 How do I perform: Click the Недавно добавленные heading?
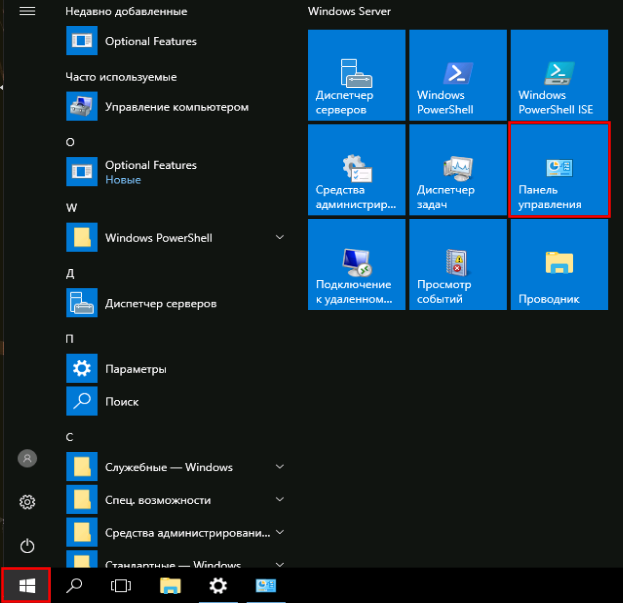pos(126,11)
